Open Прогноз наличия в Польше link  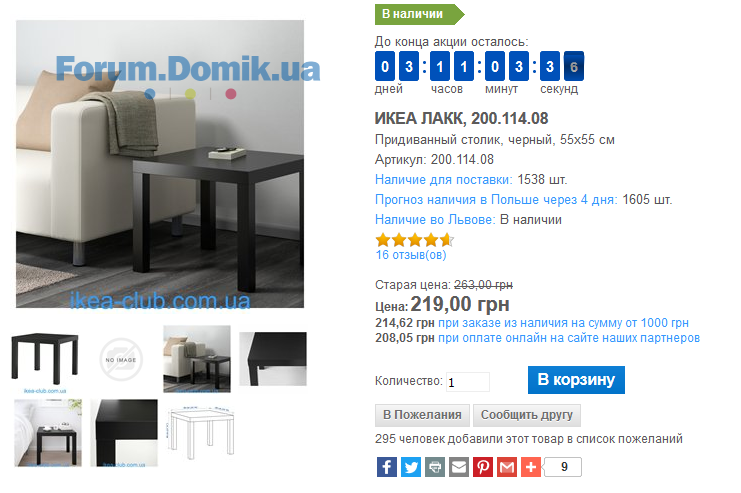point(496,199)
